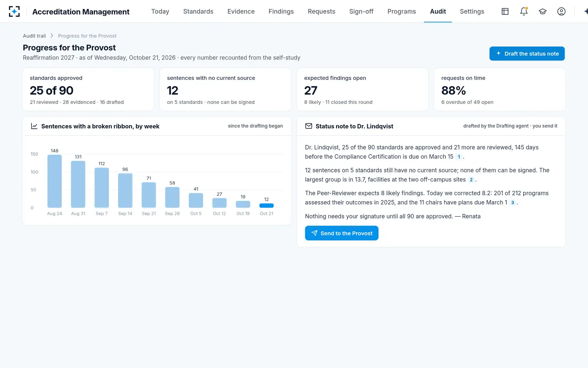
Task: Go back to Audit trail breadcrumb
Action: tap(34, 36)
